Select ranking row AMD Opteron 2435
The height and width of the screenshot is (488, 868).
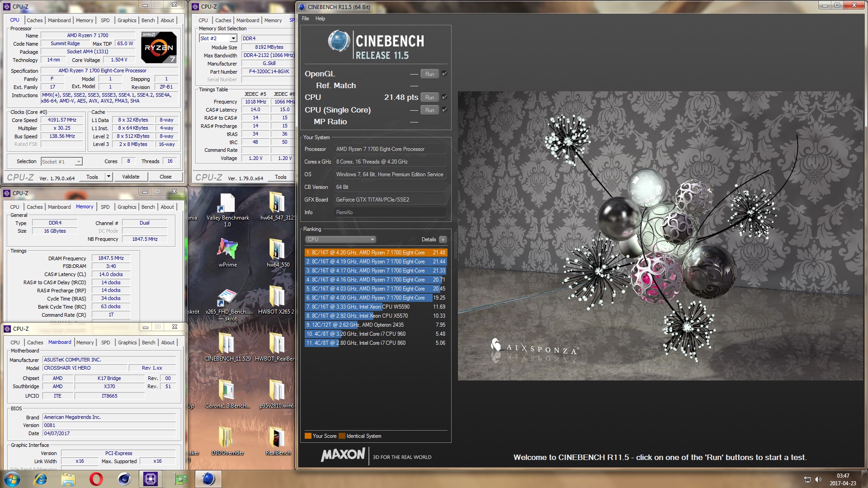pyautogui.click(x=376, y=325)
